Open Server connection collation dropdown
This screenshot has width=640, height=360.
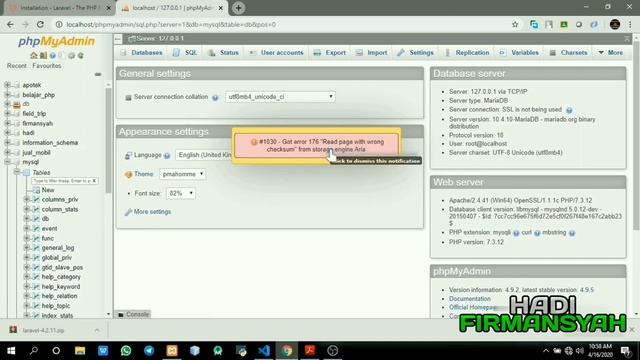280,97
